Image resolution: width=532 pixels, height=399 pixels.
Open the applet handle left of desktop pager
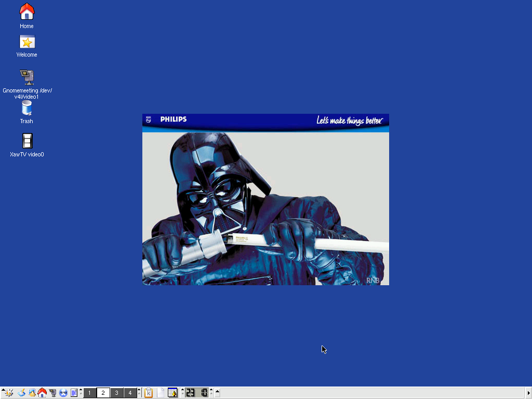[81, 393]
